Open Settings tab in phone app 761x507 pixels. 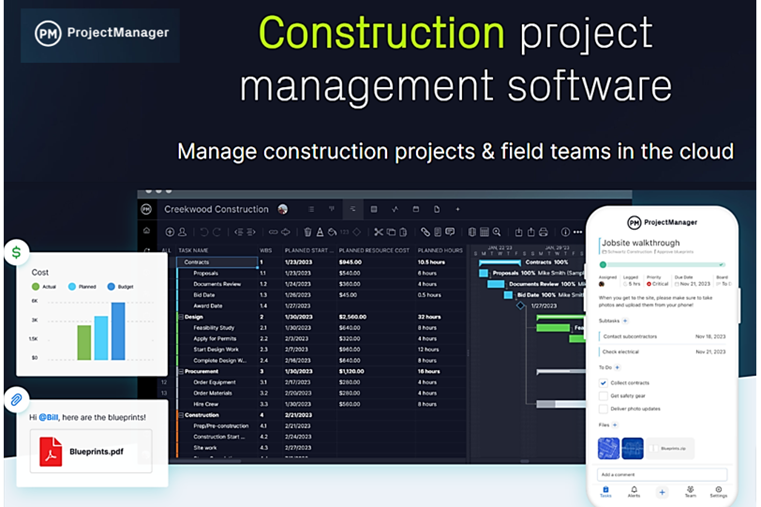pyautogui.click(x=718, y=492)
